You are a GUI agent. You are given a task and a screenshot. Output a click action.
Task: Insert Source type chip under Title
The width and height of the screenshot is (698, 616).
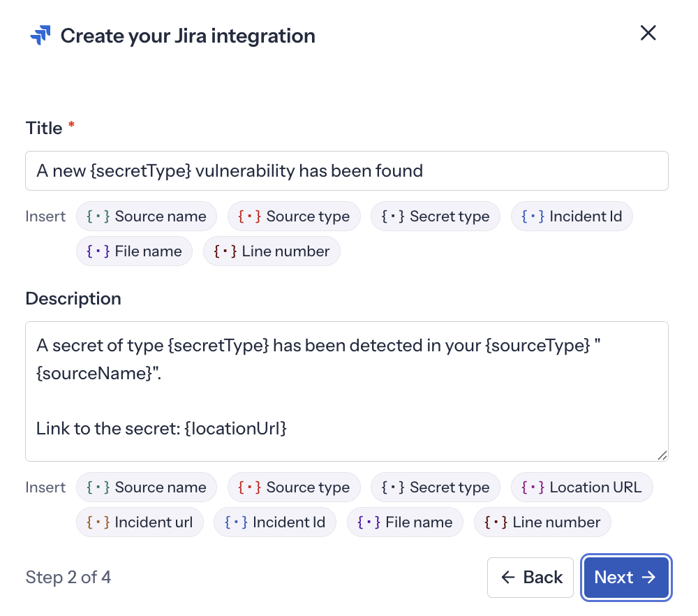click(x=294, y=217)
